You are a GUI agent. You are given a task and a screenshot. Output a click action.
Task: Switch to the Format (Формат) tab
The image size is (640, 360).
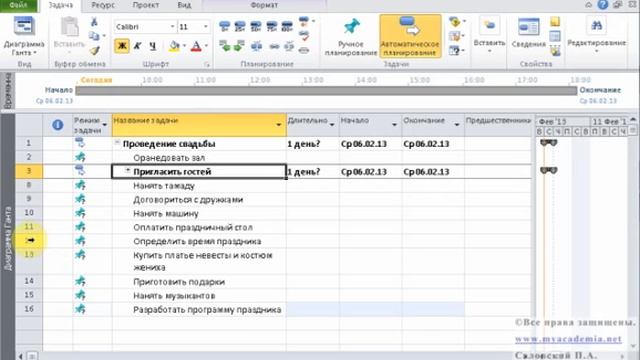pos(264,5)
